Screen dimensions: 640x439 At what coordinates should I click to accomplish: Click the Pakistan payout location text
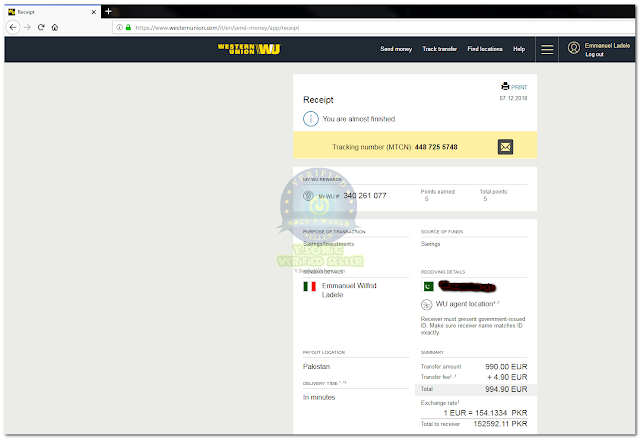[316, 366]
